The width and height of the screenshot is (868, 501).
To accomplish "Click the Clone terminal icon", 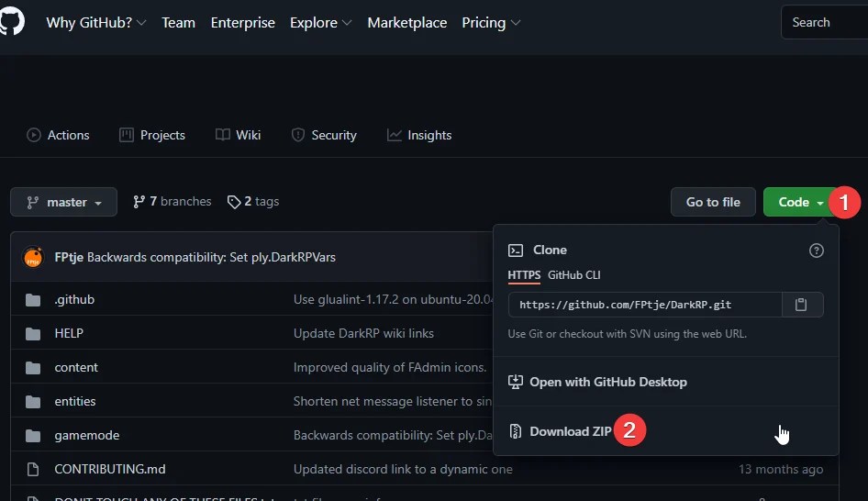I will click(x=516, y=250).
